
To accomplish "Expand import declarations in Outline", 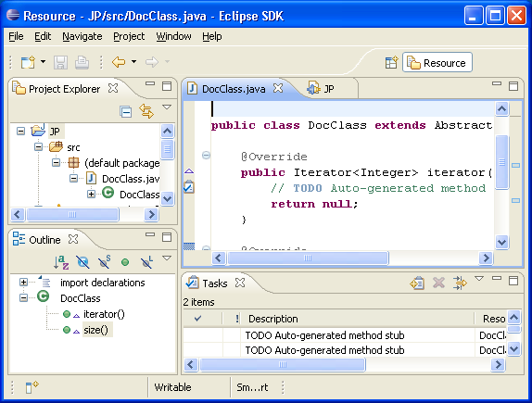I will coord(23,283).
